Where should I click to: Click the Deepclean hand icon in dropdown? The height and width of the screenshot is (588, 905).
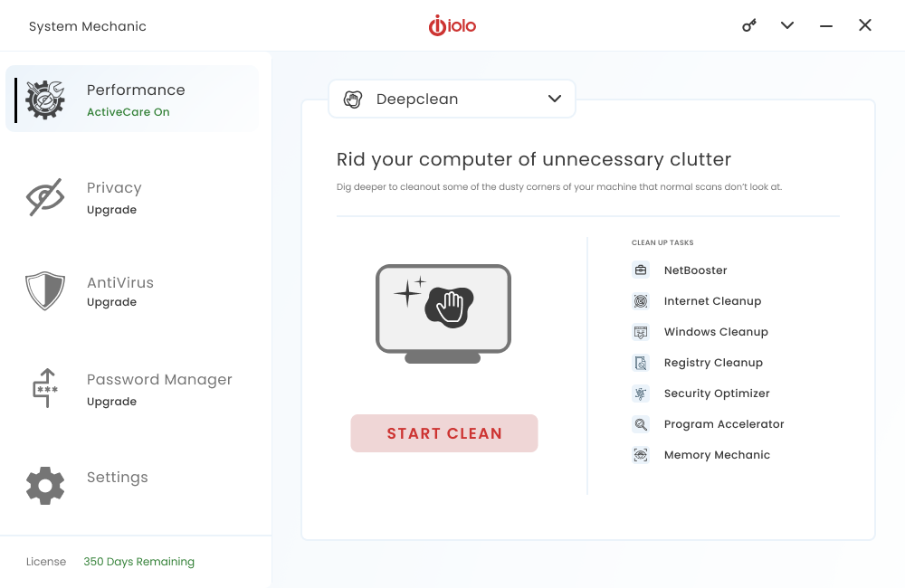[x=353, y=100]
